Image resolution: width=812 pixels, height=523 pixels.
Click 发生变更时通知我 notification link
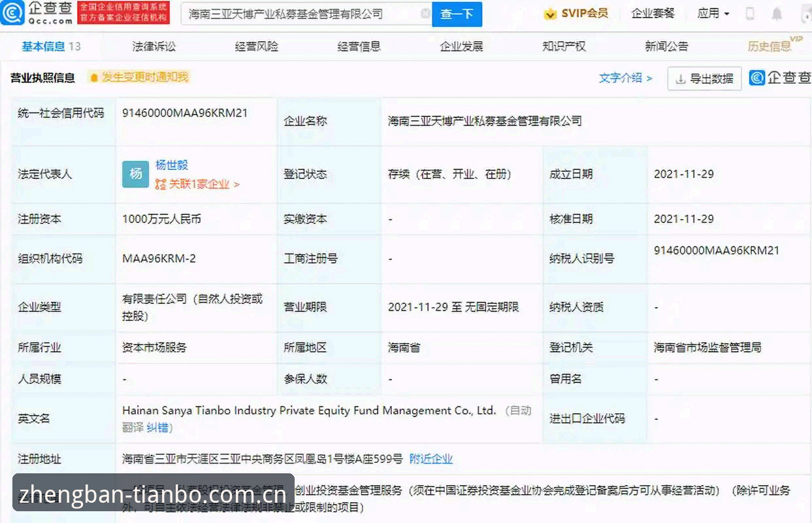[x=144, y=77]
